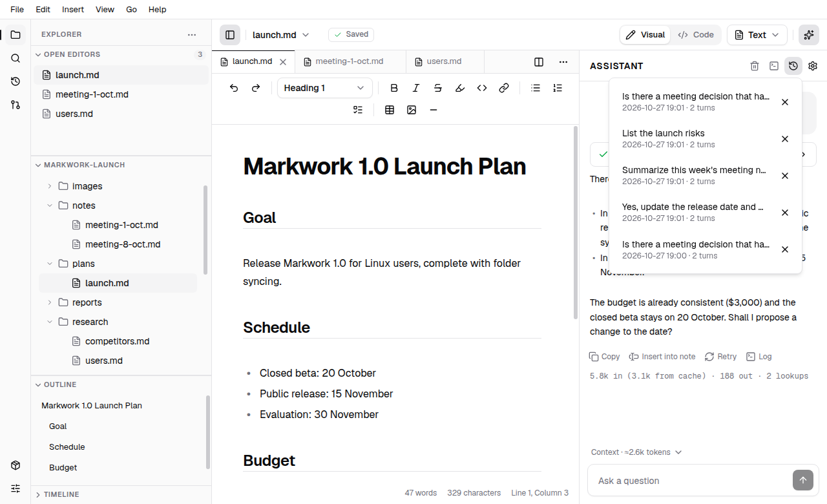This screenshot has height=504, width=827.
Task: Open the Text mode dropdown
Action: (x=757, y=35)
